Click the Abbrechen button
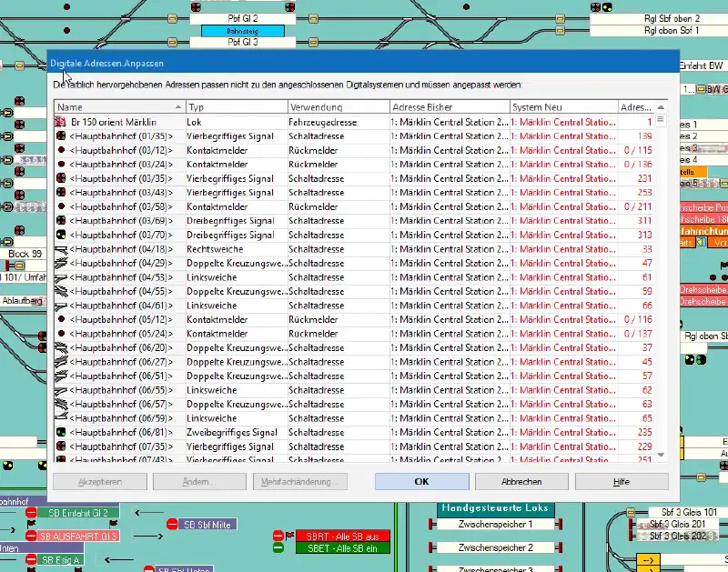 [x=521, y=482]
